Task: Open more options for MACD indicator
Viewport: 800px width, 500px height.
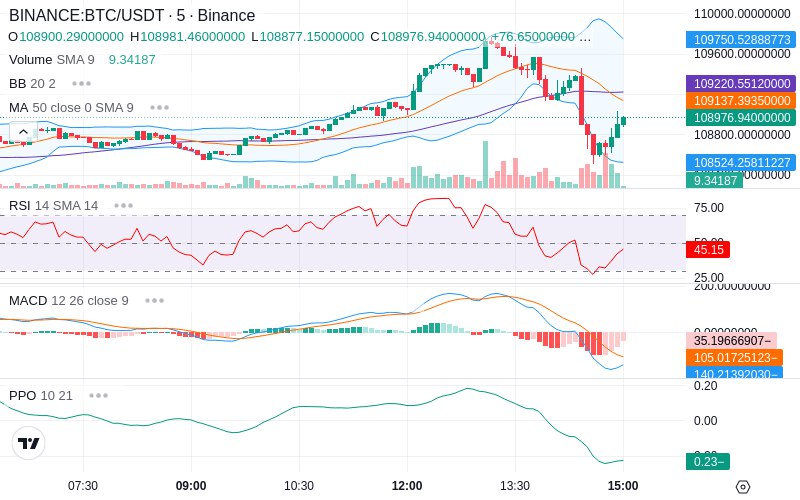Action: click(x=154, y=301)
